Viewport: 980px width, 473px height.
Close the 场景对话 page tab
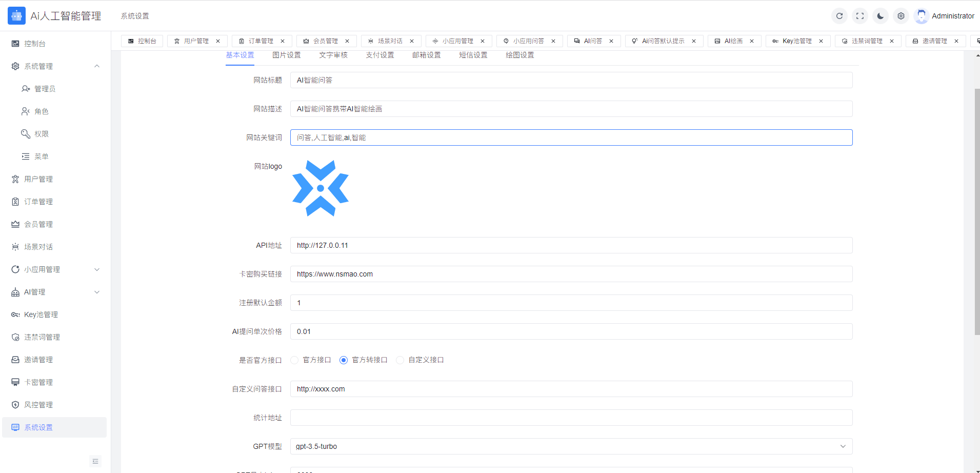(412, 41)
